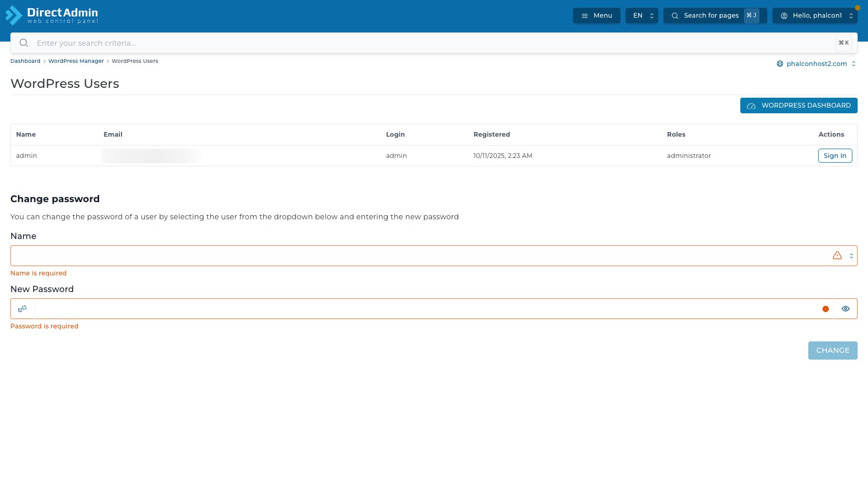
Task: Click the generate random password icon
Action: [x=22, y=309]
